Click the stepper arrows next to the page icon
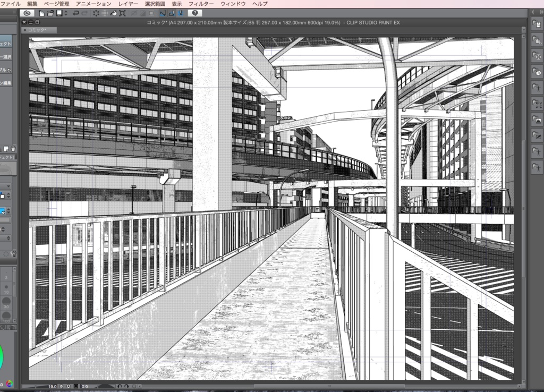This screenshot has height=392, width=544. (66, 12)
